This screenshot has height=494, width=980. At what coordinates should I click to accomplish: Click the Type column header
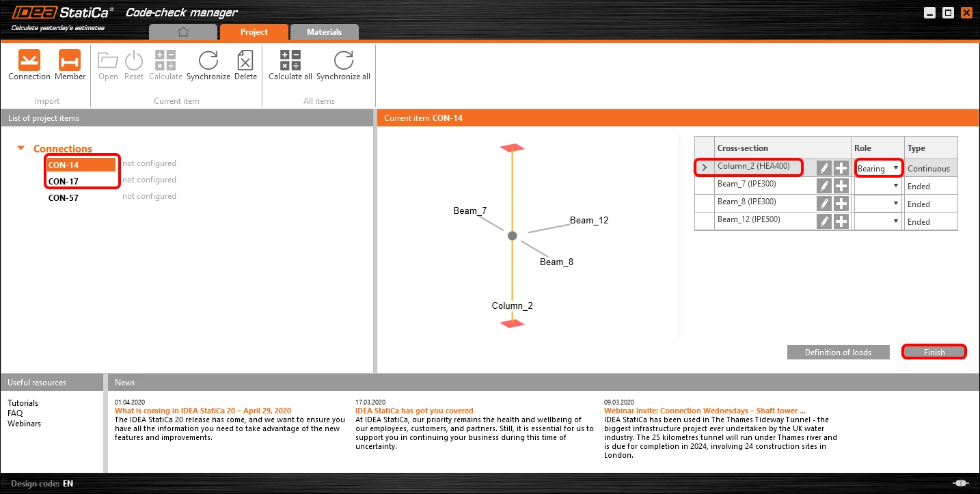point(931,148)
